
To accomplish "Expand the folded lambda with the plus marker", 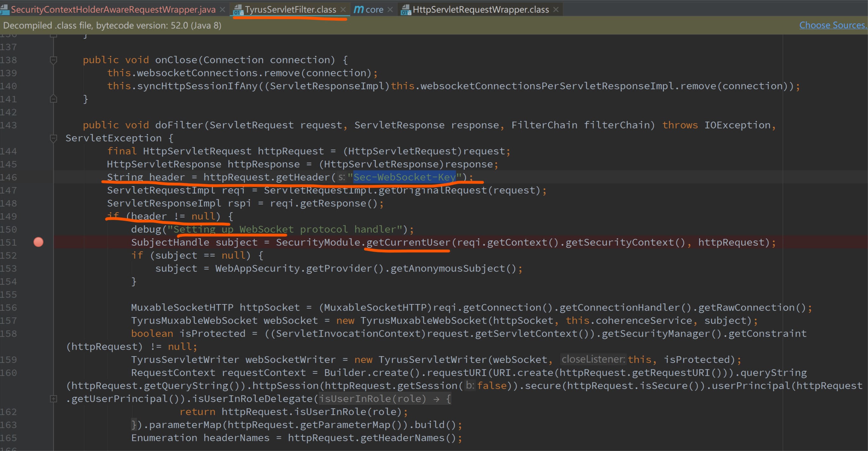I will (53, 399).
